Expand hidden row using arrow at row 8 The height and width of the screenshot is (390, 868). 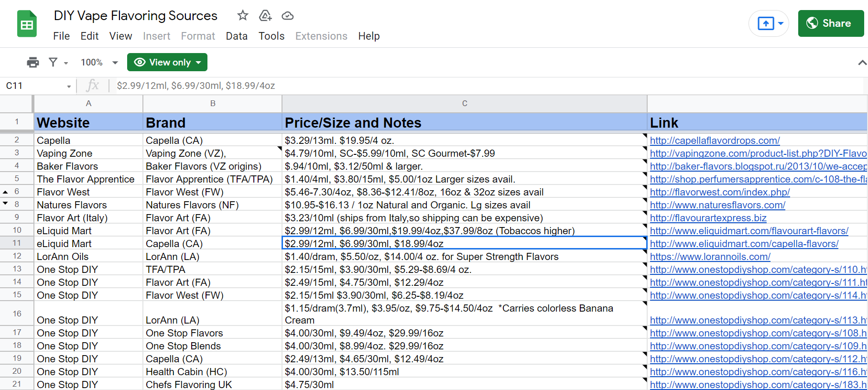point(5,204)
